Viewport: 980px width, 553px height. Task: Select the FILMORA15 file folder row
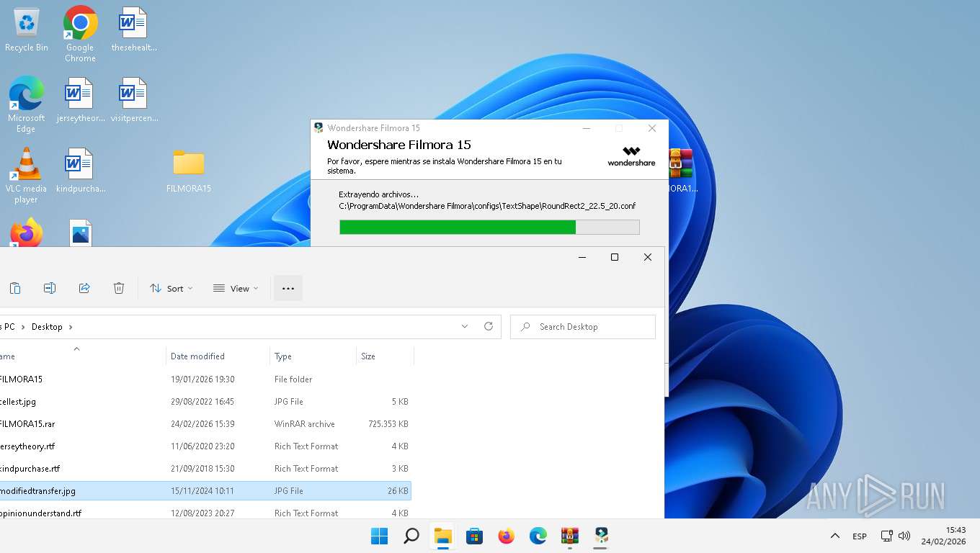coord(205,379)
